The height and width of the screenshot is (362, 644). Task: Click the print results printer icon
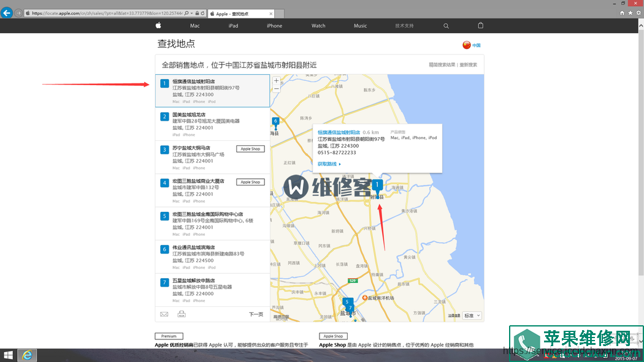(x=182, y=314)
